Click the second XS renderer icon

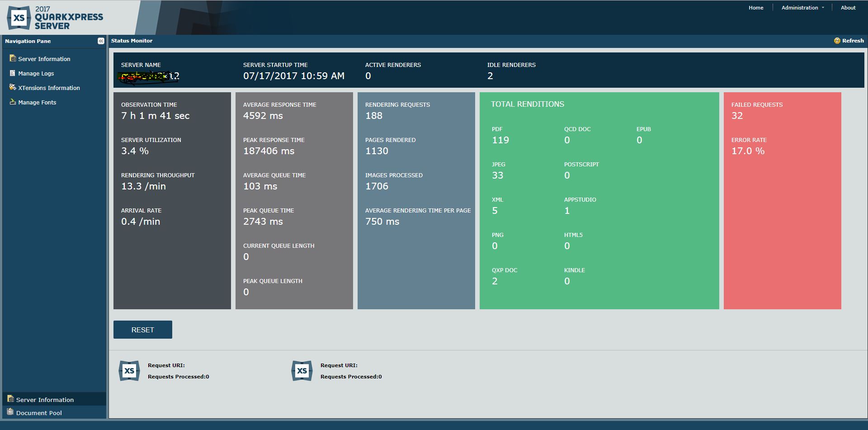point(302,371)
